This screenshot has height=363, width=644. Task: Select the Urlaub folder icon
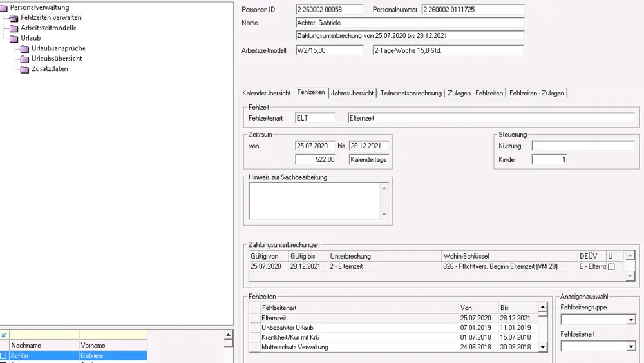[14, 39]
